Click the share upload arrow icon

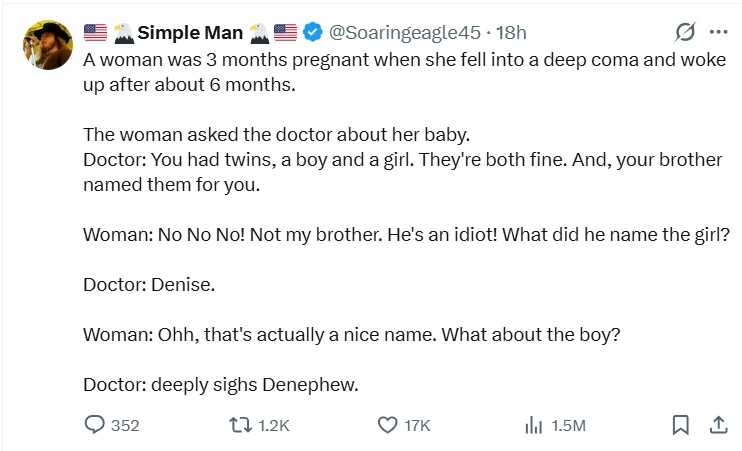point(717,425)
